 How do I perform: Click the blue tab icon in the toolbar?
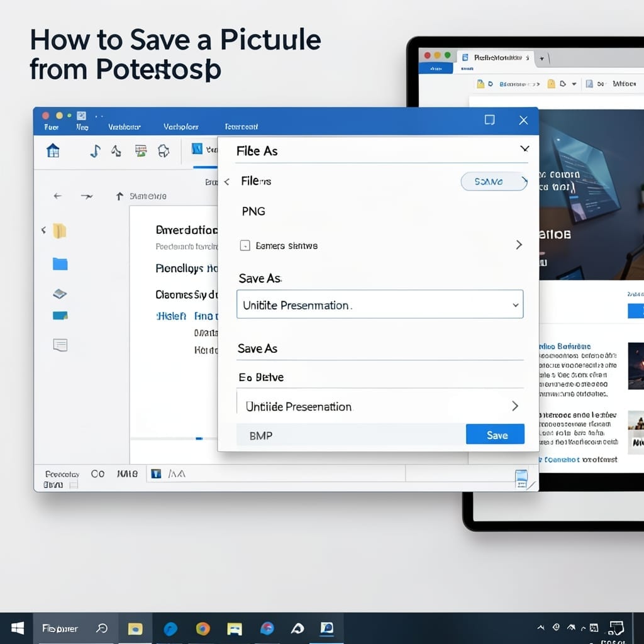[x=197, y=148]
